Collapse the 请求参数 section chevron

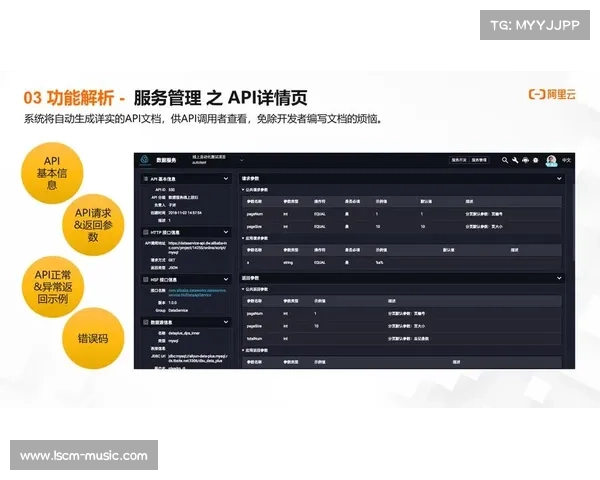[x=559, y=178]
